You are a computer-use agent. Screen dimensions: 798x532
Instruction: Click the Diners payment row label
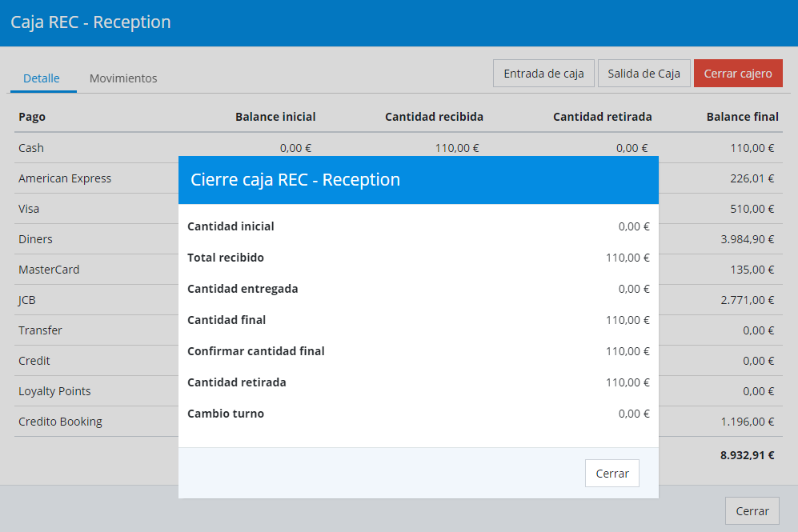pyautogui.click(x=35, y=239)
